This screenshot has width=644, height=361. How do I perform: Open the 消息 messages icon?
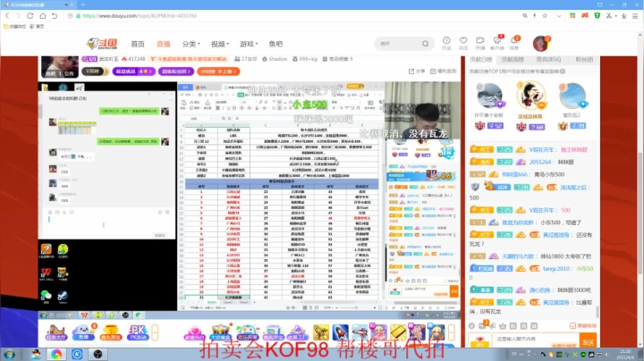click(513, 43)
